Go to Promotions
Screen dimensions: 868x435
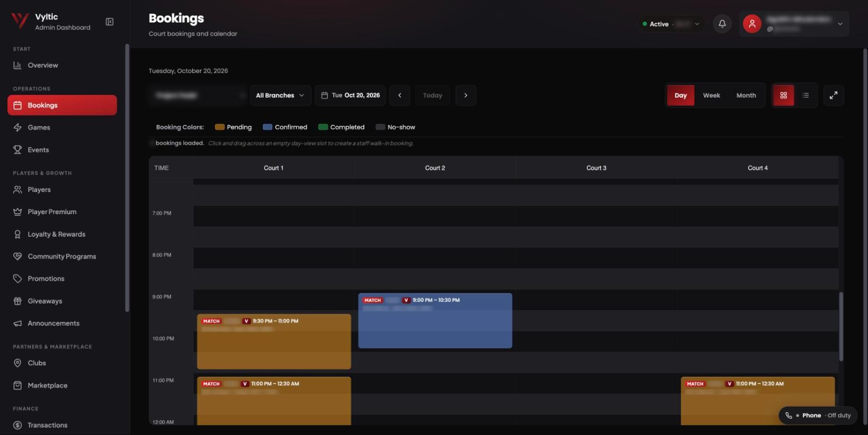pyautogui.click(x=62, y=279)
